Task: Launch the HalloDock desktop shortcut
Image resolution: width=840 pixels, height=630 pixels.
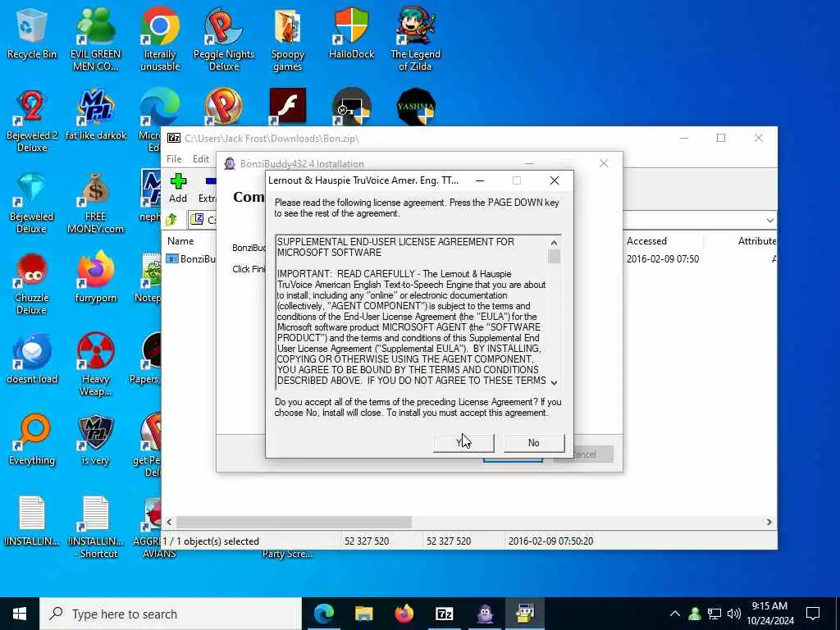Action: pyautogui.click(x=351, y=33)
